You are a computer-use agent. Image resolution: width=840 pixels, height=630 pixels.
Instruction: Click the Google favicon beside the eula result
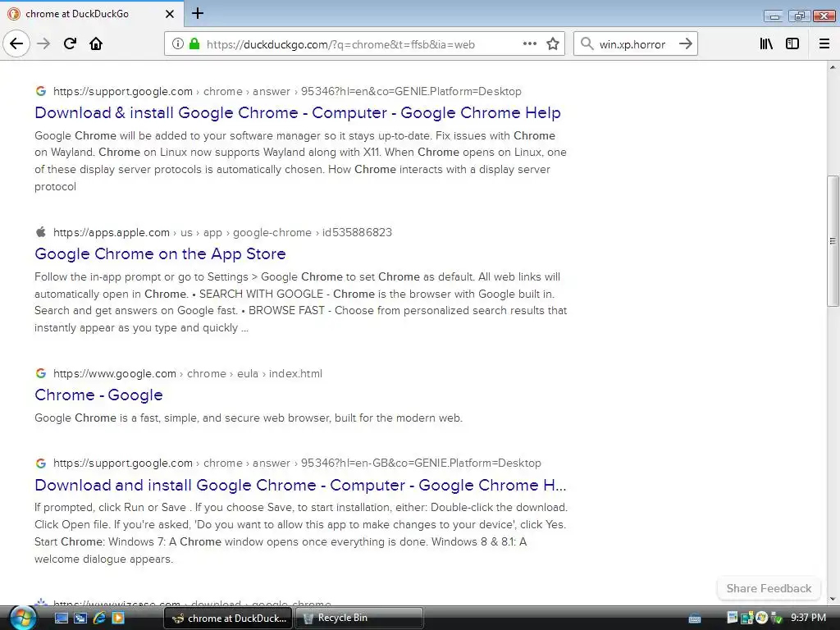point(41,373)
